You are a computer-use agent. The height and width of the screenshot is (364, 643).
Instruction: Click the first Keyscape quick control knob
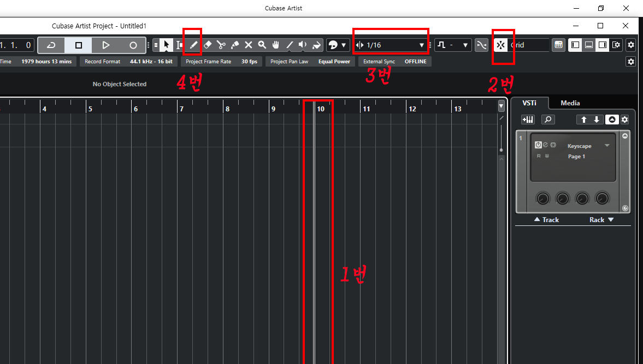tap(542, 199)
